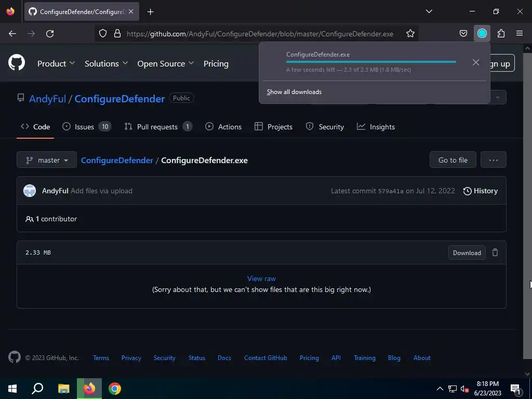The height and width of the screenshot is (399, 532).
Task: View file History
Action: [x=481, y=191]
